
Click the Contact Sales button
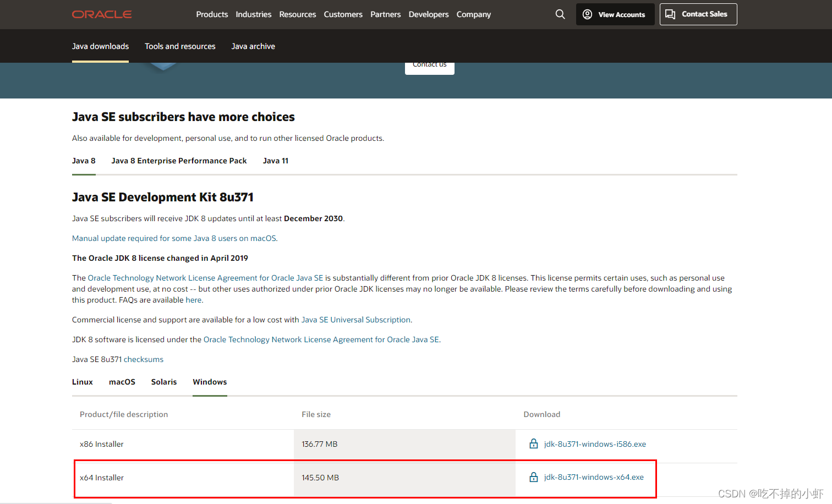coord(698,14)
